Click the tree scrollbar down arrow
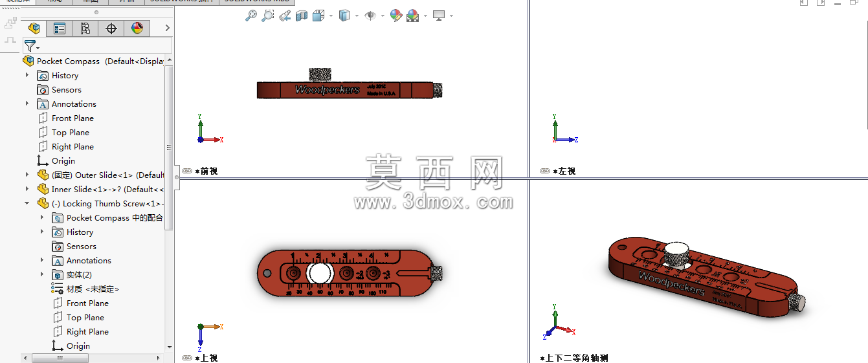This screenshot has width=868, height=363. click(x=170, y=347)
